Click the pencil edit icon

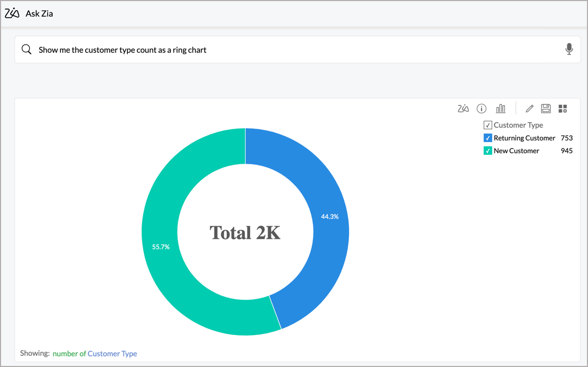pos(529,109)
